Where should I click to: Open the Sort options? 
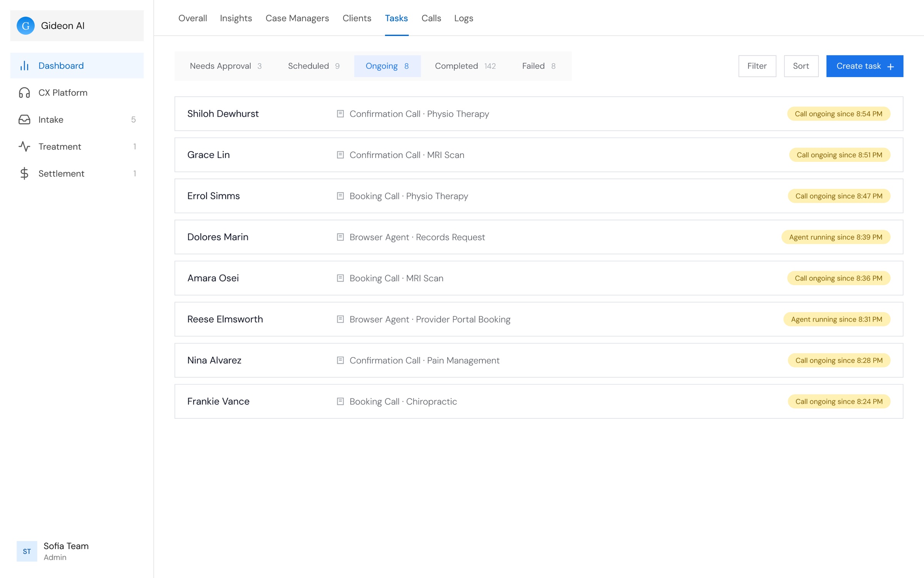tap(801, 66)
